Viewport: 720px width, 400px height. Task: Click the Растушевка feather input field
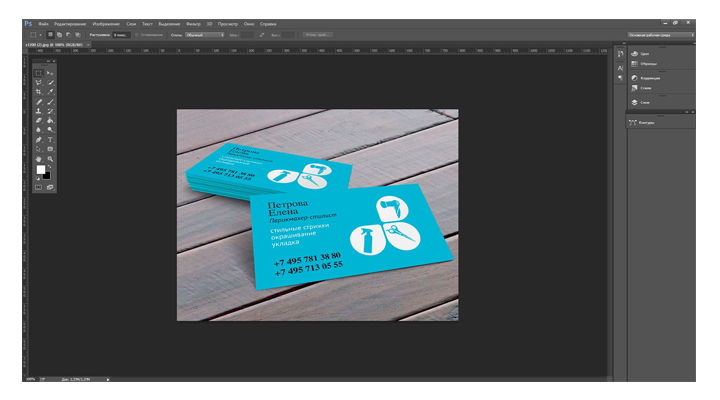[x=122, y=35]
